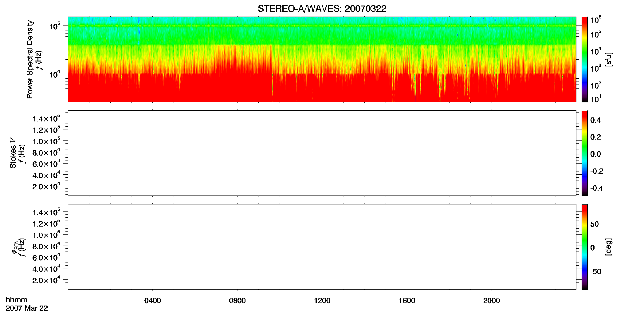Select the "0400" time tick label

click(153, 301)
